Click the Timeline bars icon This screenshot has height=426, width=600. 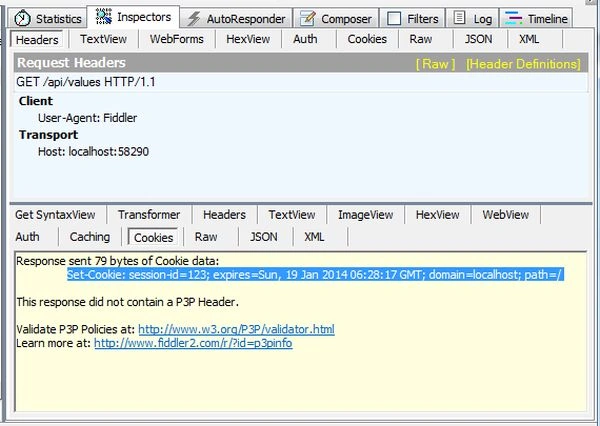click(513, 18)
